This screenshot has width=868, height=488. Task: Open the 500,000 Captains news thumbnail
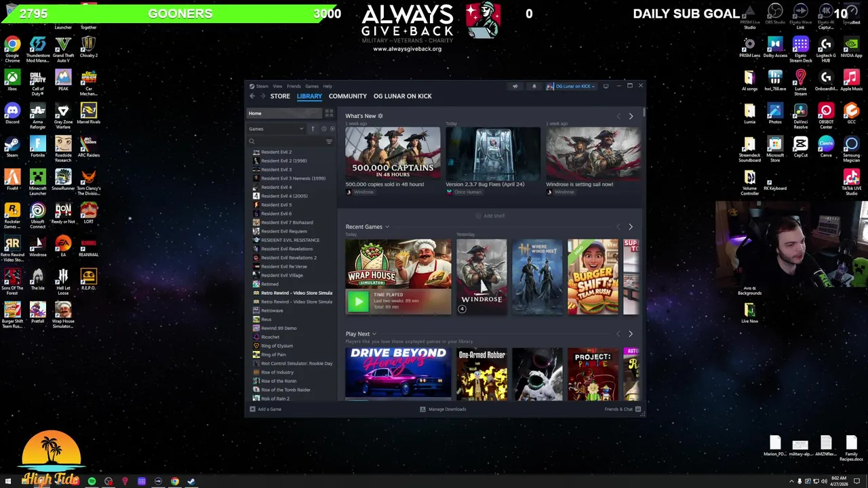(x=393, y=153)
